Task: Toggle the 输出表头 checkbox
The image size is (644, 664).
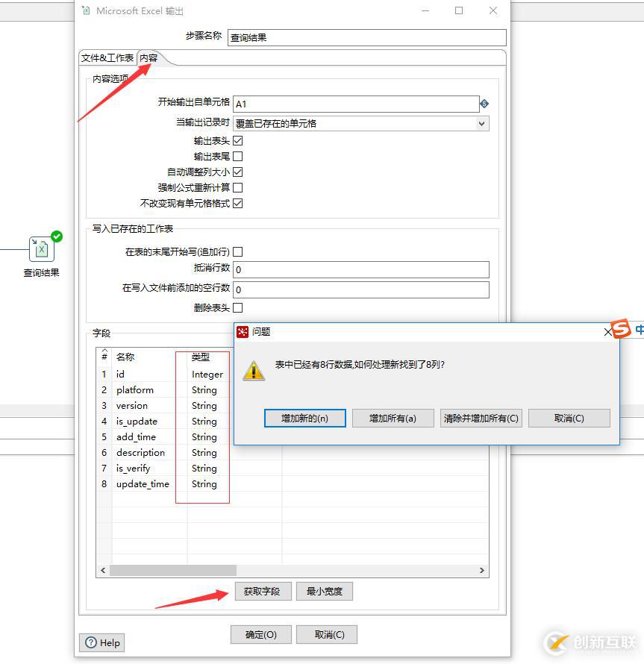Action: (237, 140)
